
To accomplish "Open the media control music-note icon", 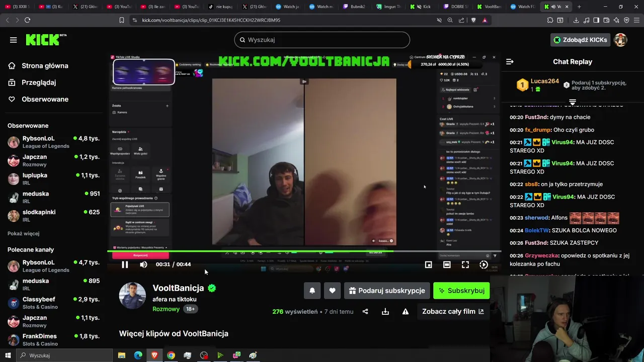I will (x=586, y=20).
